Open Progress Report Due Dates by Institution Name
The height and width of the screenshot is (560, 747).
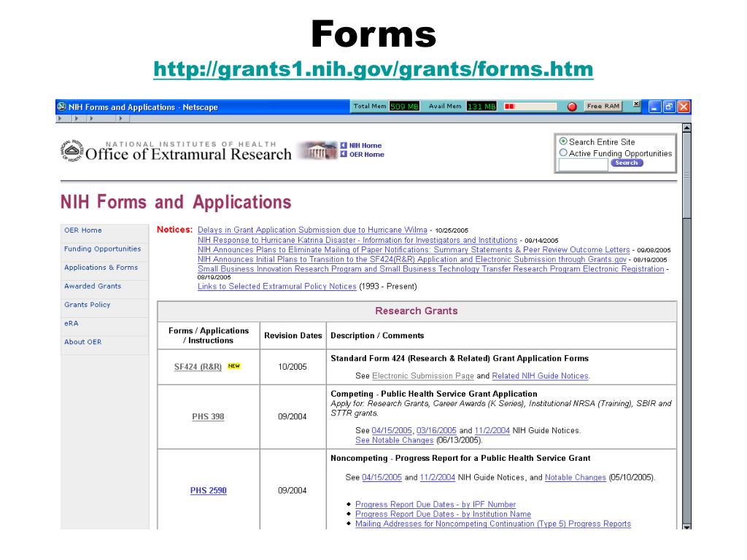(443, 514)
